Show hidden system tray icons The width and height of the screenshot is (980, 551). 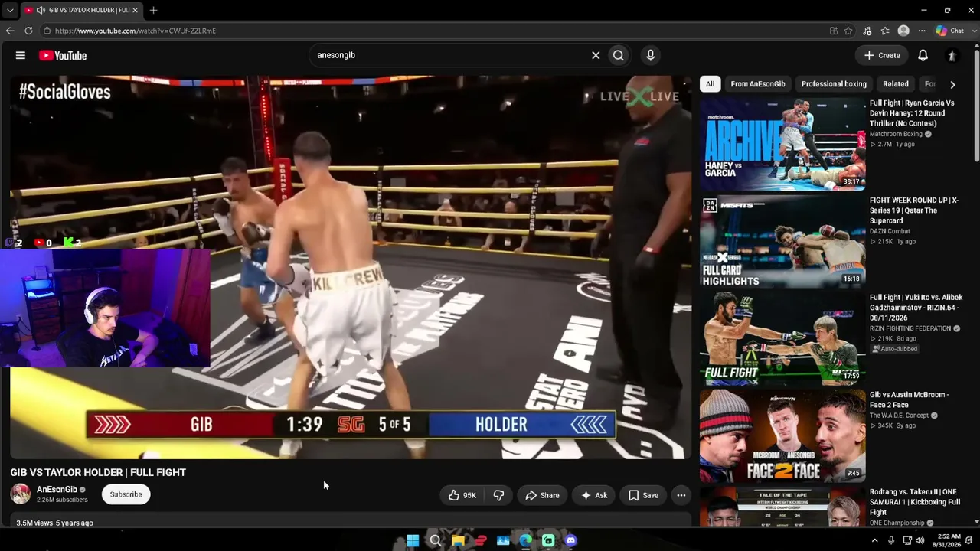(x=874, y=540)
